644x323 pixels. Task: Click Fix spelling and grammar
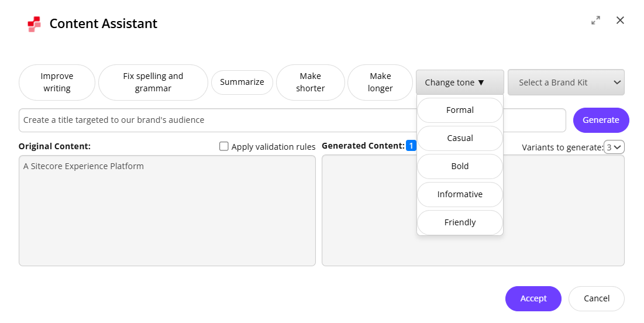coord(153,82)
